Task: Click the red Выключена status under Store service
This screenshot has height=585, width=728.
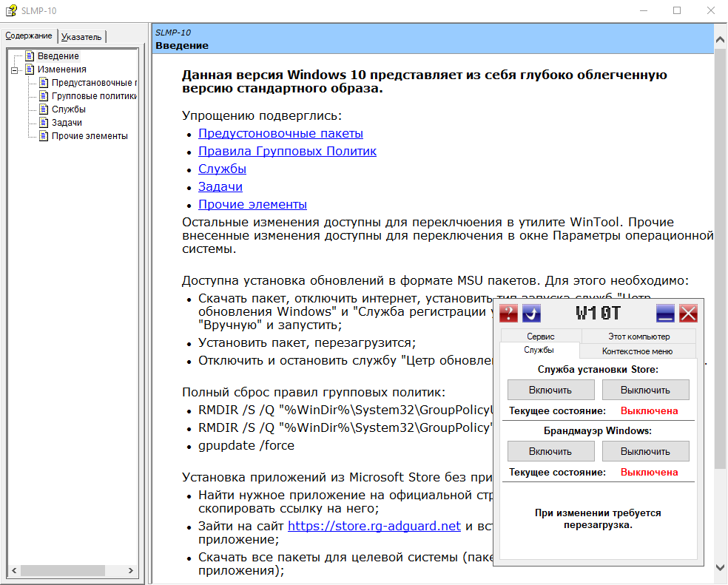Action: [x=649, y=411]
